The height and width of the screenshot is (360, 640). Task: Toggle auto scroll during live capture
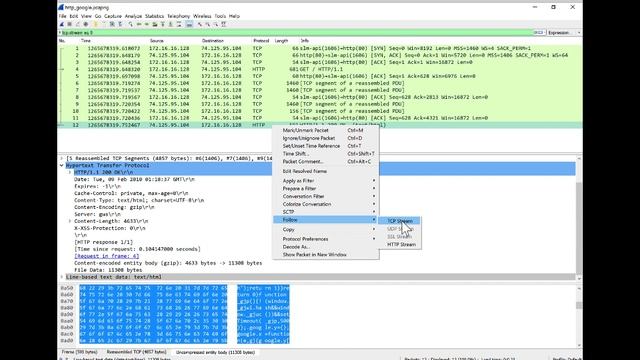point(179,24)
